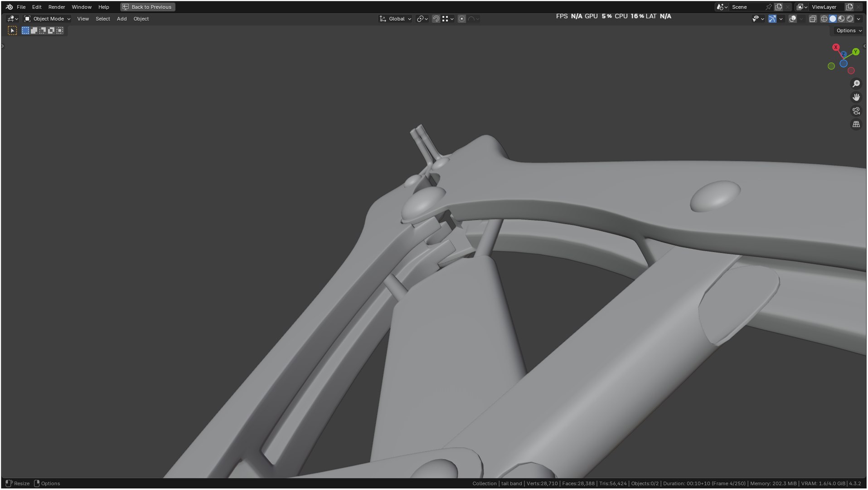The image size is (868, 490).
Task: Switch to solid viewport shading
Action: click(833, 19)
